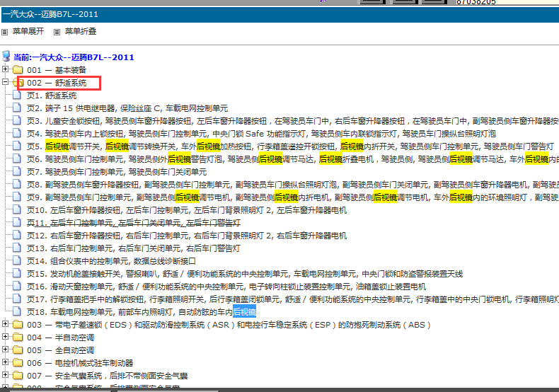Viewport: 559px width, 392px height.
Task: Select folder icon of 003 — ABS entry
Action: tap(18, 324)
